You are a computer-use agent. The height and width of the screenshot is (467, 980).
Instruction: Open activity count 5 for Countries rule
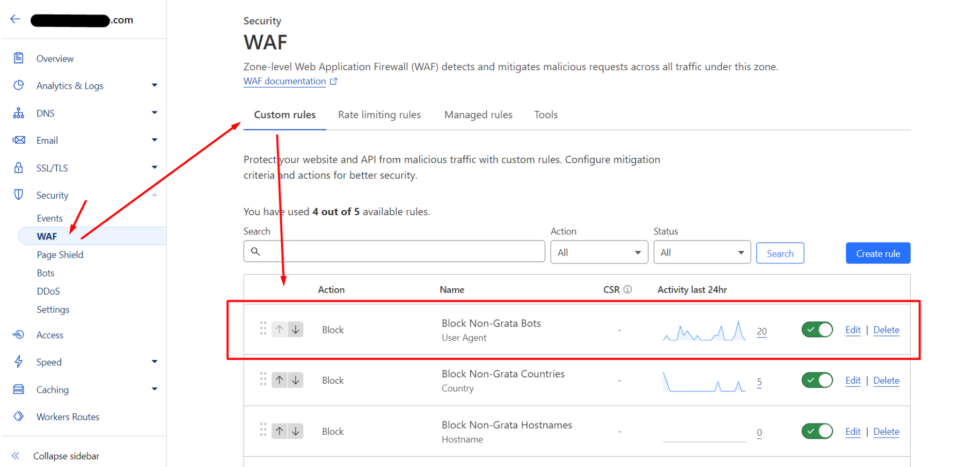click(759, 382)
